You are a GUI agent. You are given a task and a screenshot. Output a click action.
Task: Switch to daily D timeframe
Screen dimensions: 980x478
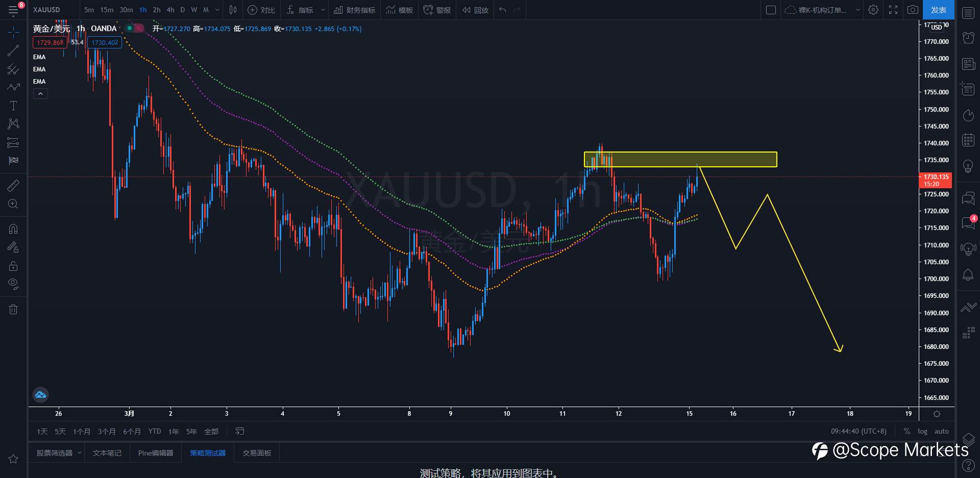[183, 10]
